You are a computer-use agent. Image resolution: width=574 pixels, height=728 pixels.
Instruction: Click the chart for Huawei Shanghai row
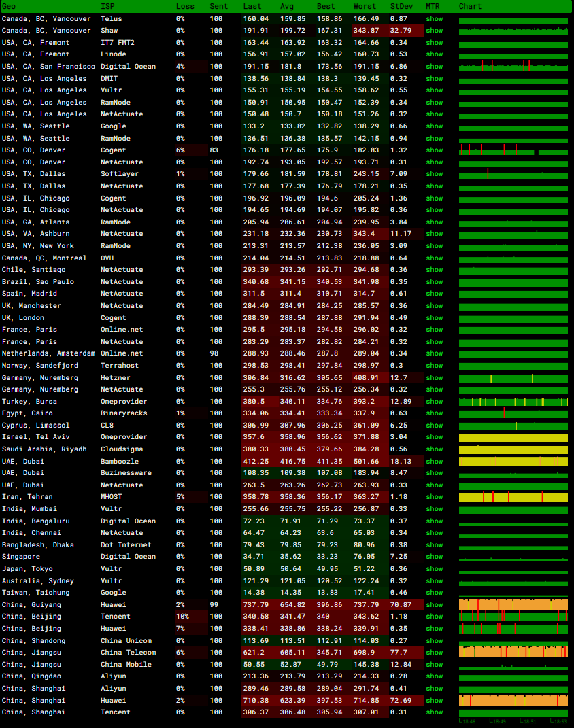click(513, 701)
